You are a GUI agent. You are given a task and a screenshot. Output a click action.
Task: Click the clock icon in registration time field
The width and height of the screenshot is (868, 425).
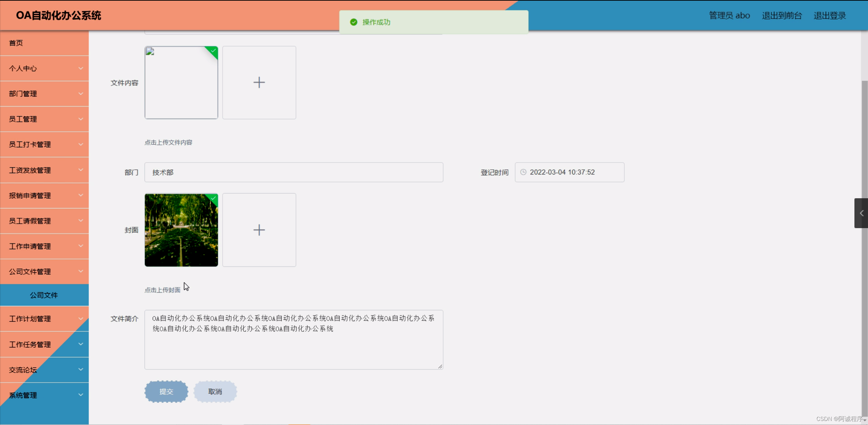(523, 172)
